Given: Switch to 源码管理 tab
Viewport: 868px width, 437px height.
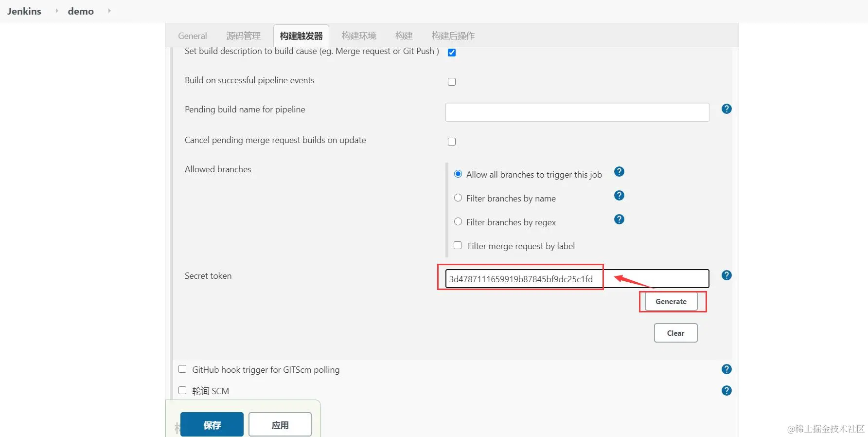Looking at the screenshot, I should (244, 36).
